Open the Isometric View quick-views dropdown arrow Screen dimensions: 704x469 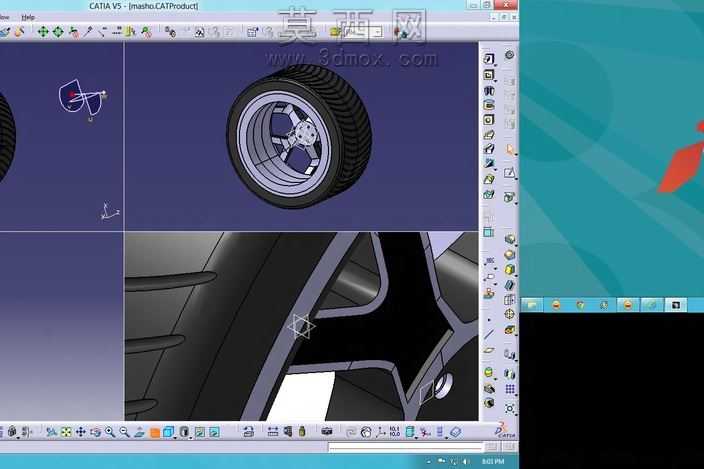click(175, 437)
